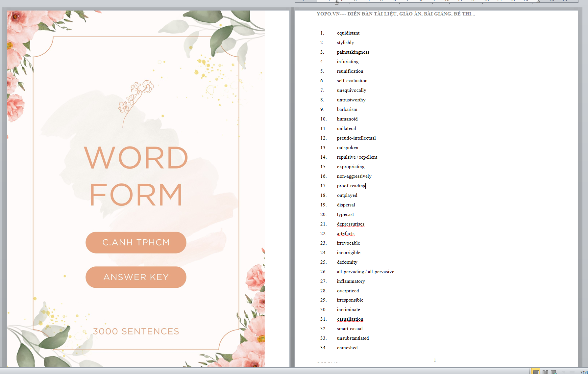
Task: Click the word 'incriminate' in item 30
Action: coord(348,309)
